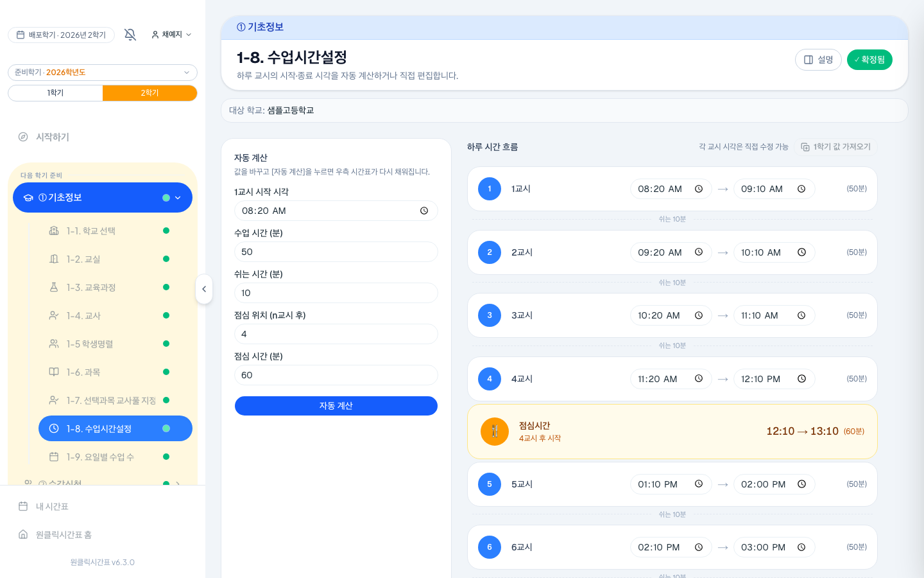The width and height of the screenshot is (924, 578).
Task: Open the clock picker for 6교시 start time 02:10 PM
Action: [699, 547]
